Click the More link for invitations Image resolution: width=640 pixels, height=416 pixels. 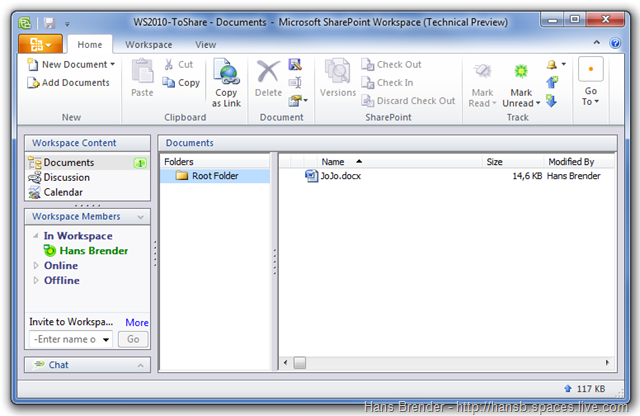point(137,323)
